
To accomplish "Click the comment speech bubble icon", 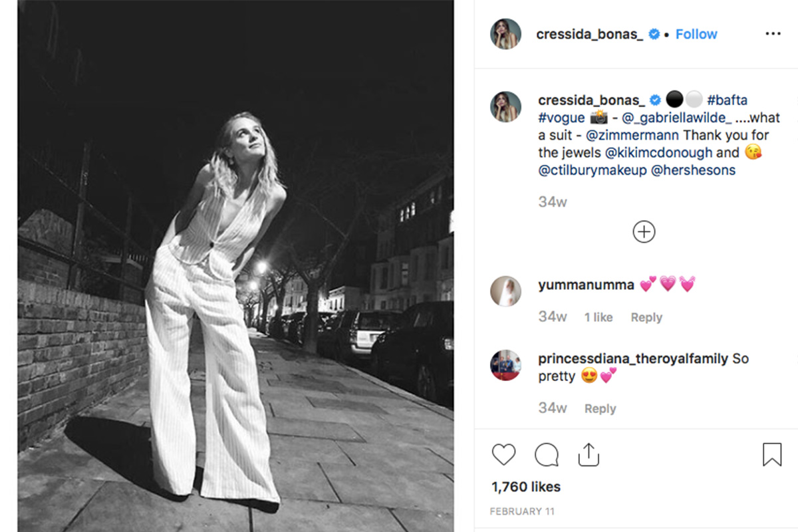I will coord(546,455).
